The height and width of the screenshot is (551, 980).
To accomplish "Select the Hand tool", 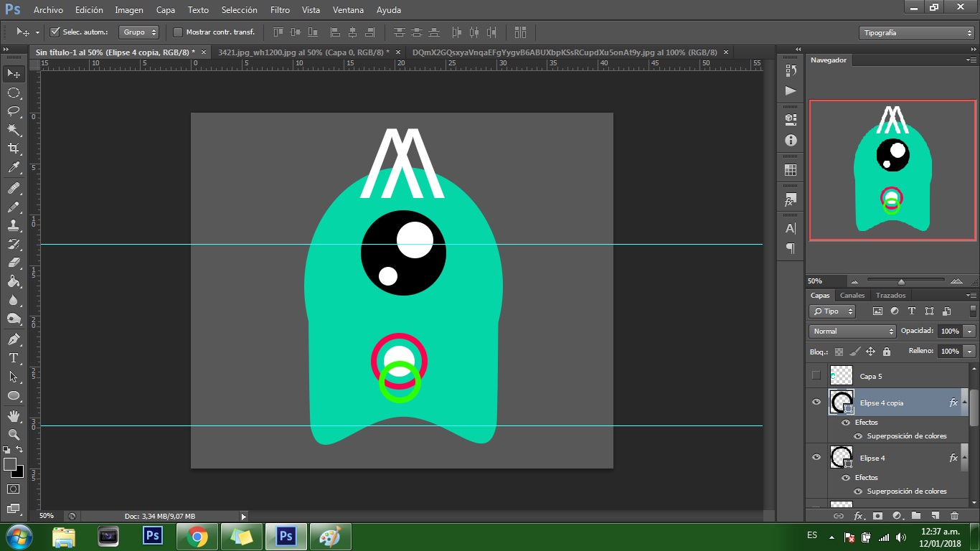I will pos(14,415).
